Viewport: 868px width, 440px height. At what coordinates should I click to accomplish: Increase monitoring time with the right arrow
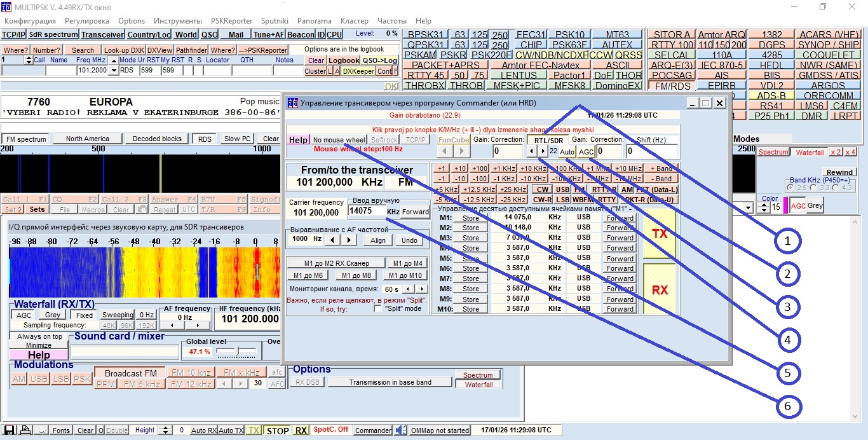(x=421, y=289)
